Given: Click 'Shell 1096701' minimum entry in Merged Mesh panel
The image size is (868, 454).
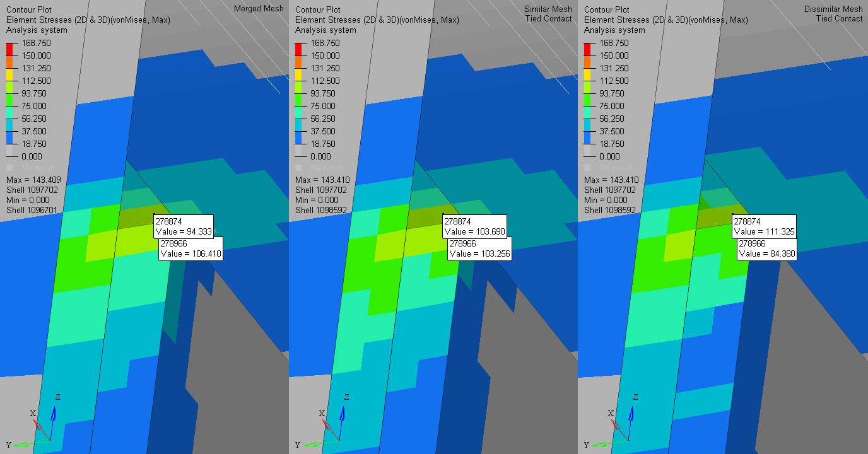Looking at the screenshot, I should point(32,210).
